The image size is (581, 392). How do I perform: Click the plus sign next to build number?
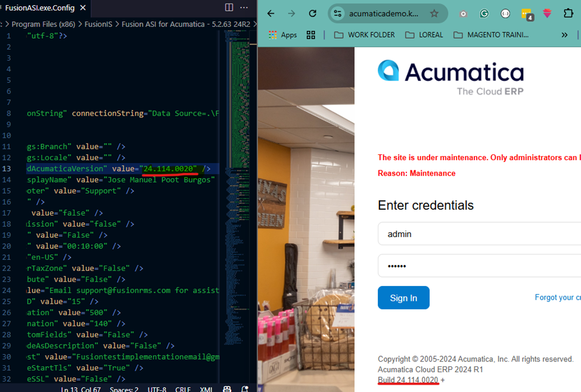tap(442, 379)
